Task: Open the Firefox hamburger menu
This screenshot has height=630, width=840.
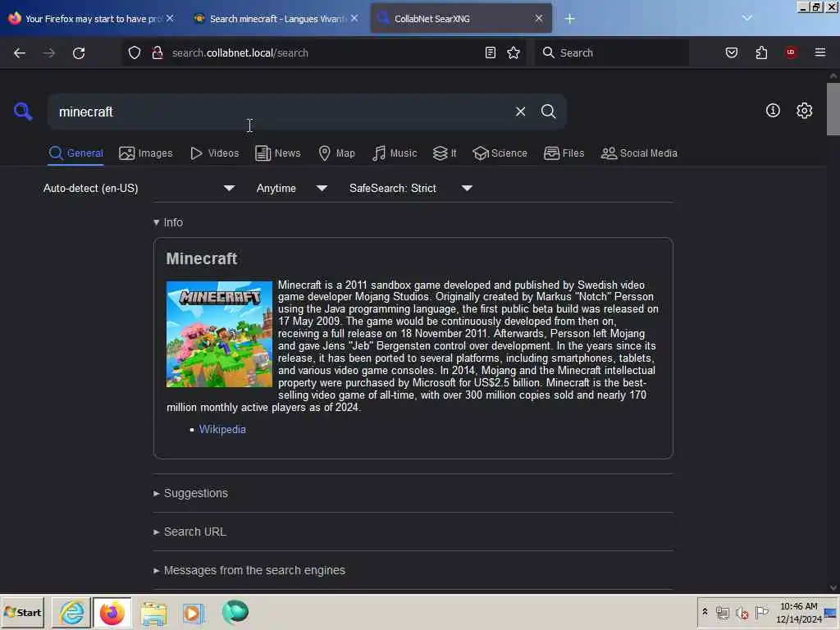Action: click(x=819, y=52)
